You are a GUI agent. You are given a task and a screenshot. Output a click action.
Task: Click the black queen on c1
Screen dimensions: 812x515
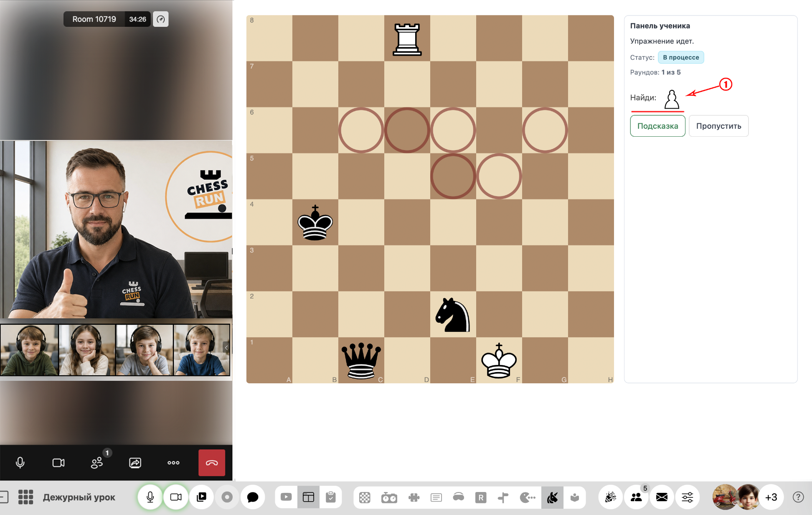click(361, 360)
